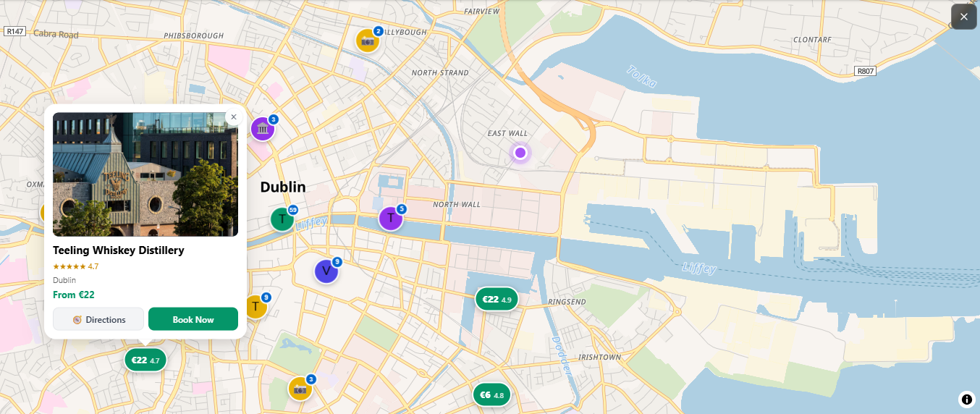Open the purple museum cluster with 3 items
This screenshot has height=414, width=980.
pos(263,129)
